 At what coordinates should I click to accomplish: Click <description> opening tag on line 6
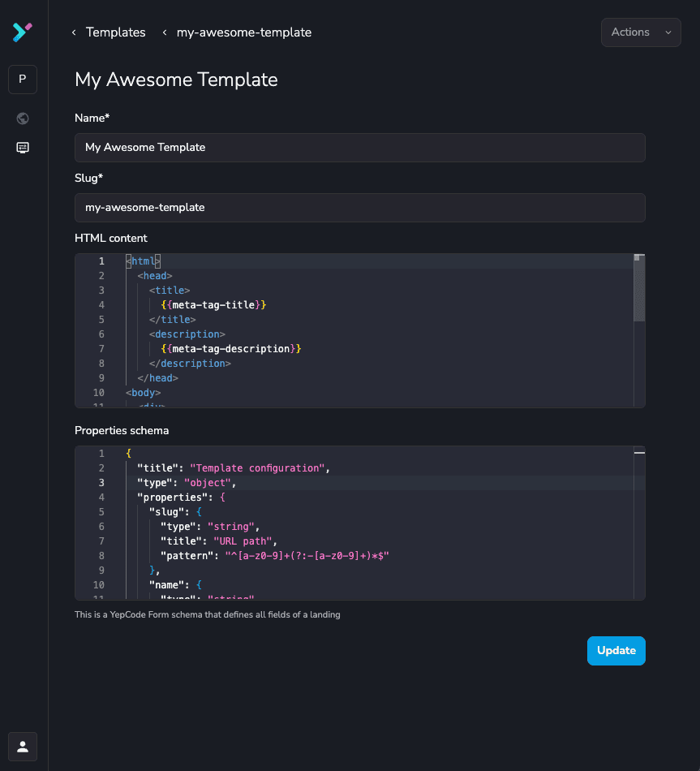(x=187, y=334)
